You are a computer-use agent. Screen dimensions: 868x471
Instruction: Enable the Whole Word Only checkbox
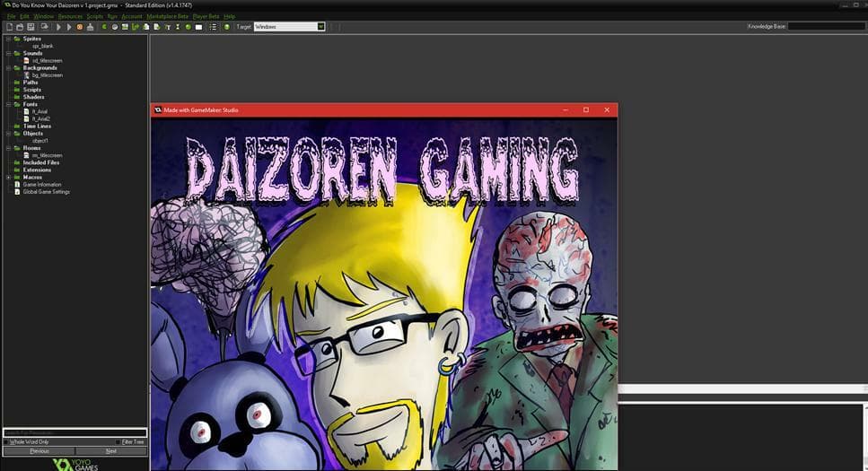(6, 442)
